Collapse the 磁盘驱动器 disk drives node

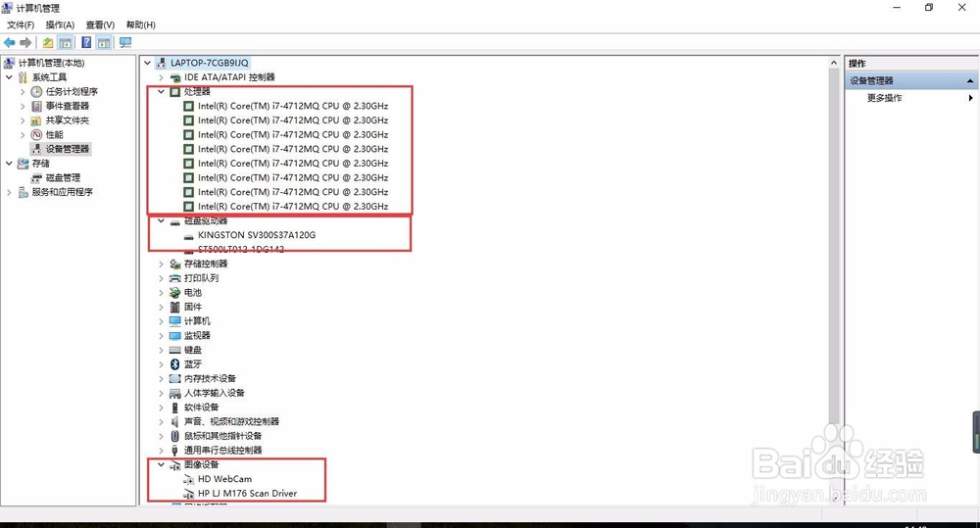pyautogui.click(x=162, y=220)
